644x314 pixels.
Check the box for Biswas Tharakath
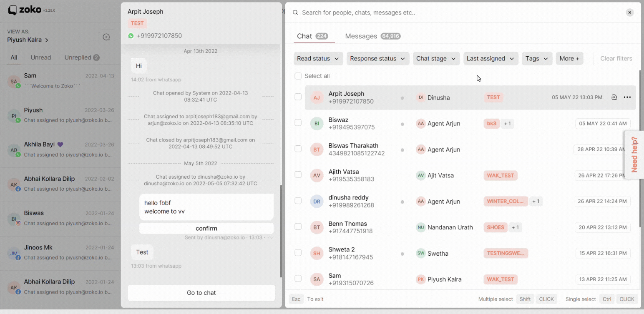tap(298, 149)
